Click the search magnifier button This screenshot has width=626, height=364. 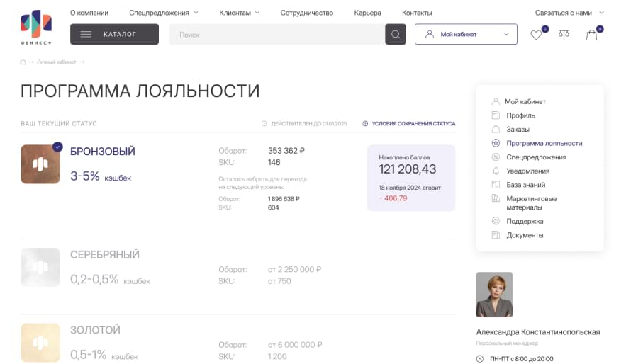(396, 34)
